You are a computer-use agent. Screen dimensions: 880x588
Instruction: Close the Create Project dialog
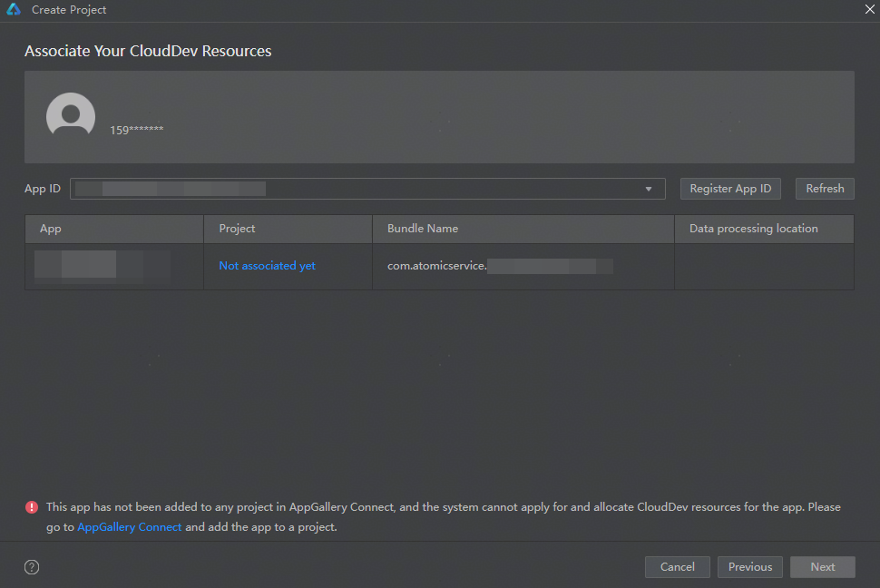click(x=868, y=9)
